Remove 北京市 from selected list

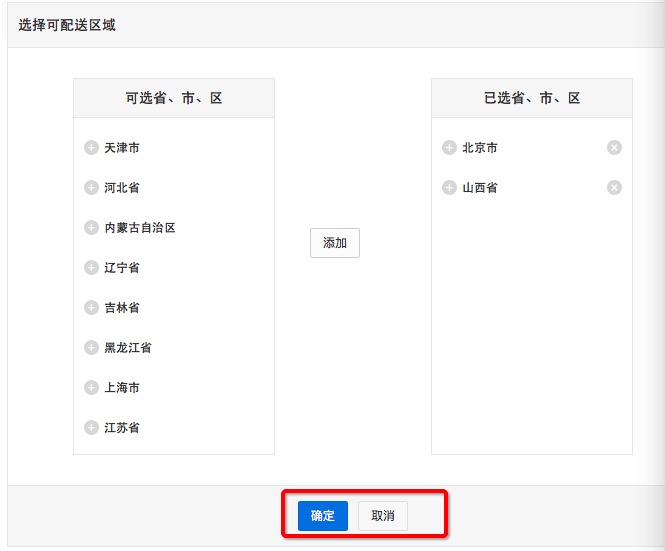point(614,148)
